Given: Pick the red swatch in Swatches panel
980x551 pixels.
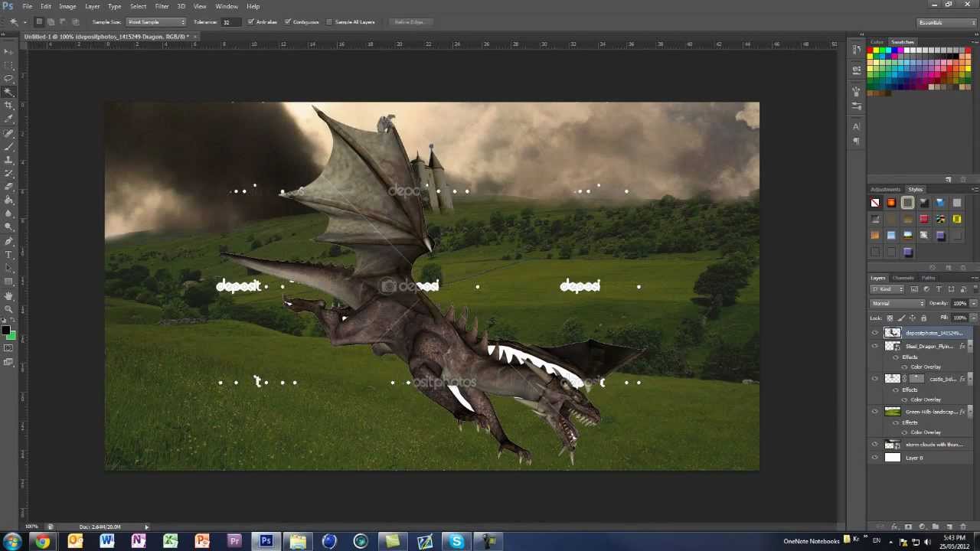Looking at the screenshot, I should coord(871,51).
